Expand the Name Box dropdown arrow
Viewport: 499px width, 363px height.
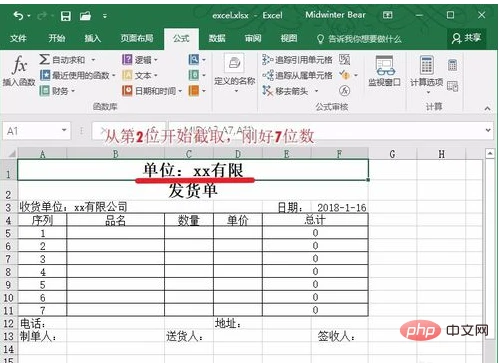coord(64,130)
